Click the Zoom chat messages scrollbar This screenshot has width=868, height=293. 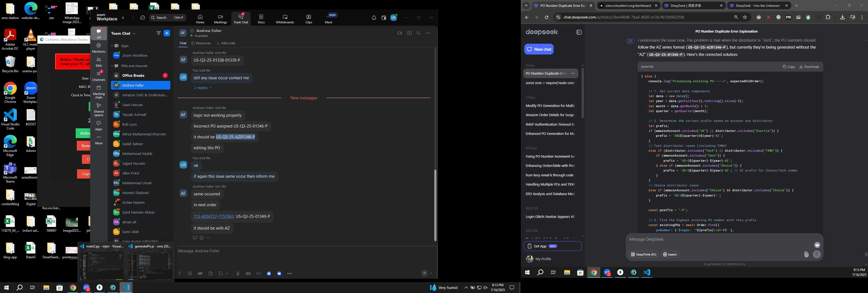[x=435, y=205]
